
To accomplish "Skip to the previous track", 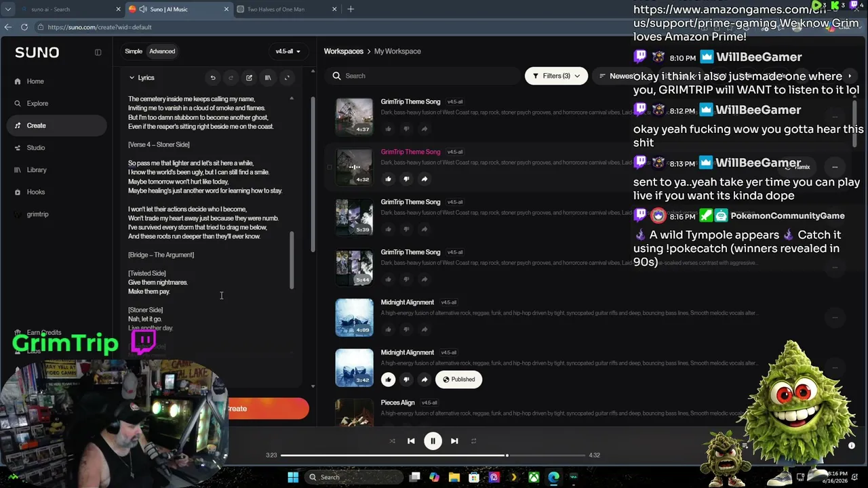I will [411, 441].
